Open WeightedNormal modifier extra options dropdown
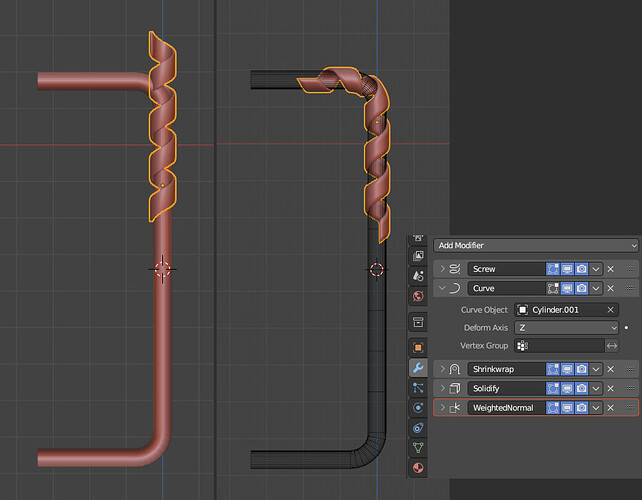 point(596,408)
